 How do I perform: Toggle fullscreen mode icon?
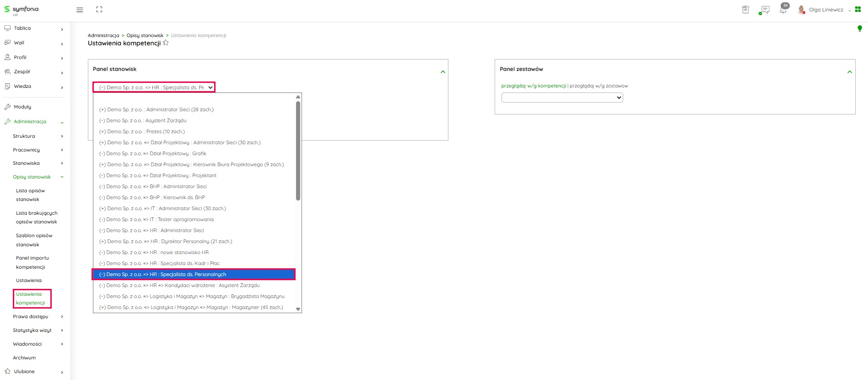pyautogui.click(x=99, y=10)
